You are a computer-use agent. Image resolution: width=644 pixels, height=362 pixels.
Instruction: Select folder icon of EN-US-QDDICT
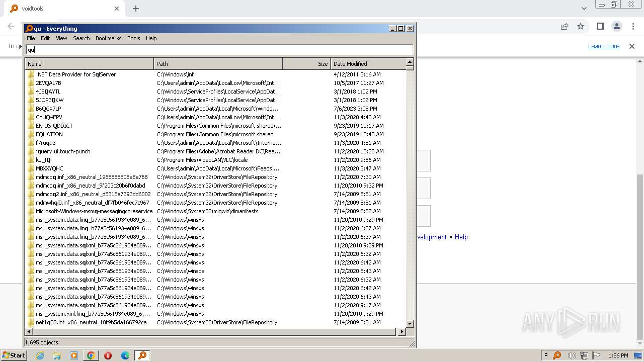pyautogui.click(x=31, y=126)
